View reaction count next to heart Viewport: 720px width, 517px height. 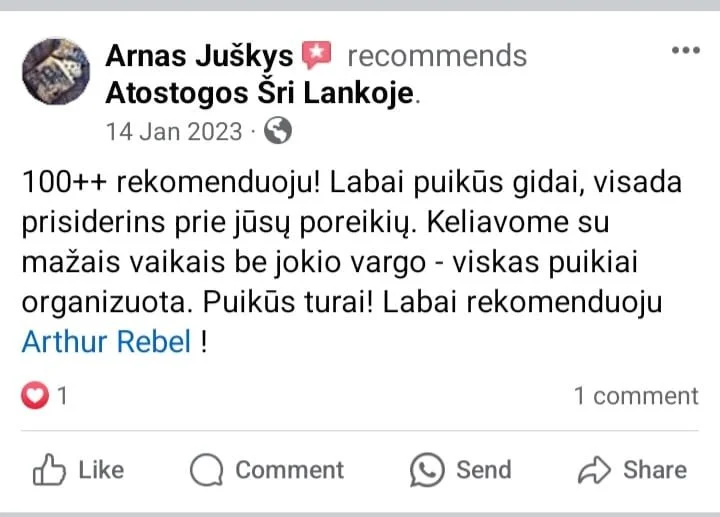coord(62,396)
